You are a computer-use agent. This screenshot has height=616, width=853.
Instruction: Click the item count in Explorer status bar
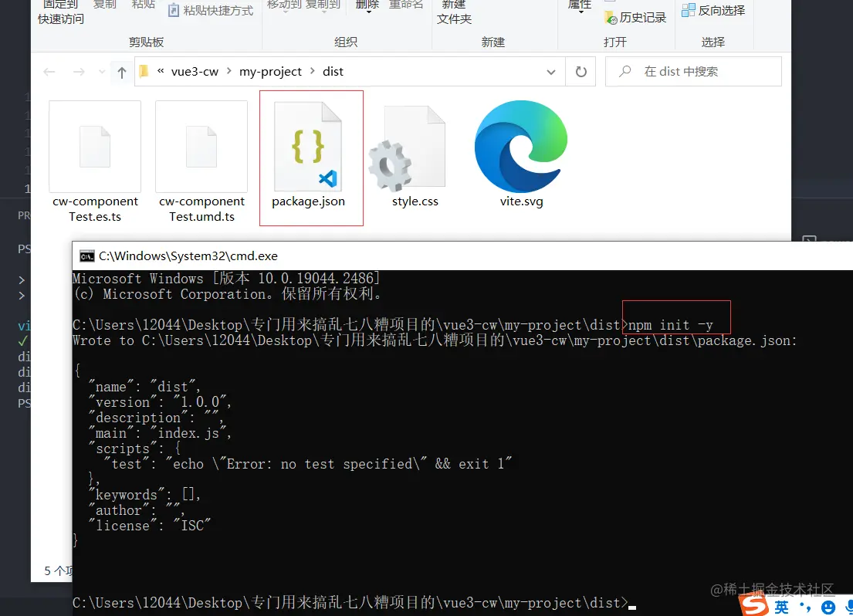[x=58, y=570]
